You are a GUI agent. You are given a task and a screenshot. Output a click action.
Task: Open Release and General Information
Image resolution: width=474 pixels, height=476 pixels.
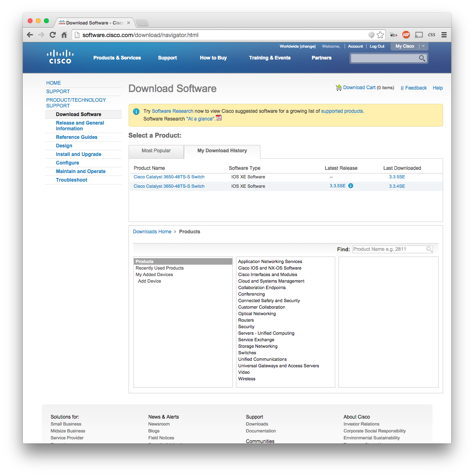click(x=80, y=126)
